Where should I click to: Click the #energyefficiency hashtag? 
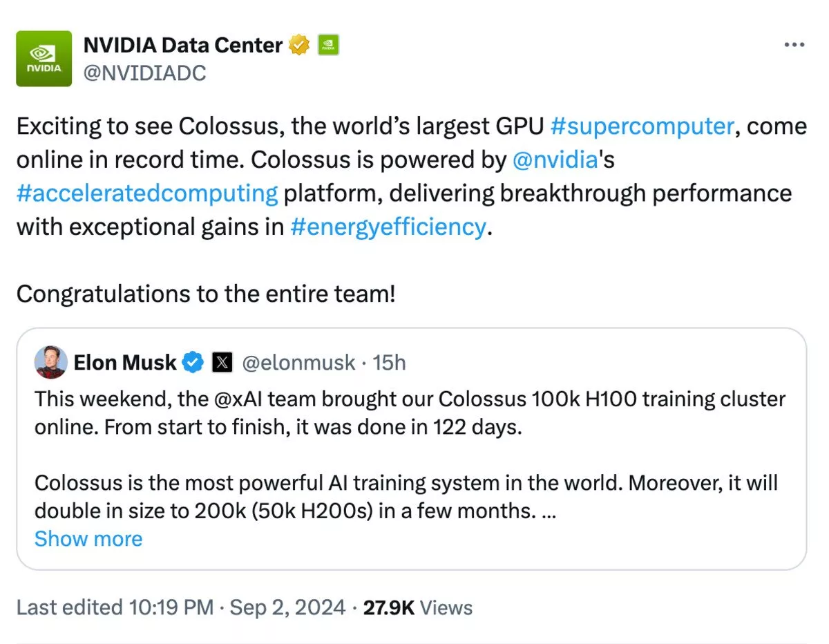point(388,226)
